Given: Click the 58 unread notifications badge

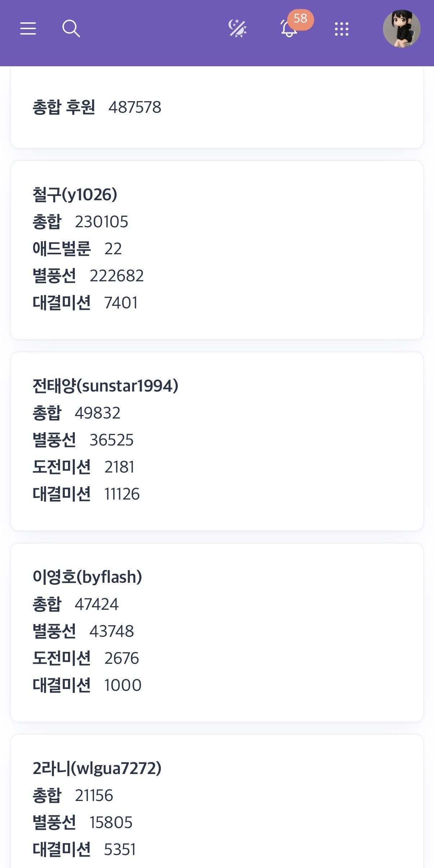Looking at the screenshot, I should (300, 19).
